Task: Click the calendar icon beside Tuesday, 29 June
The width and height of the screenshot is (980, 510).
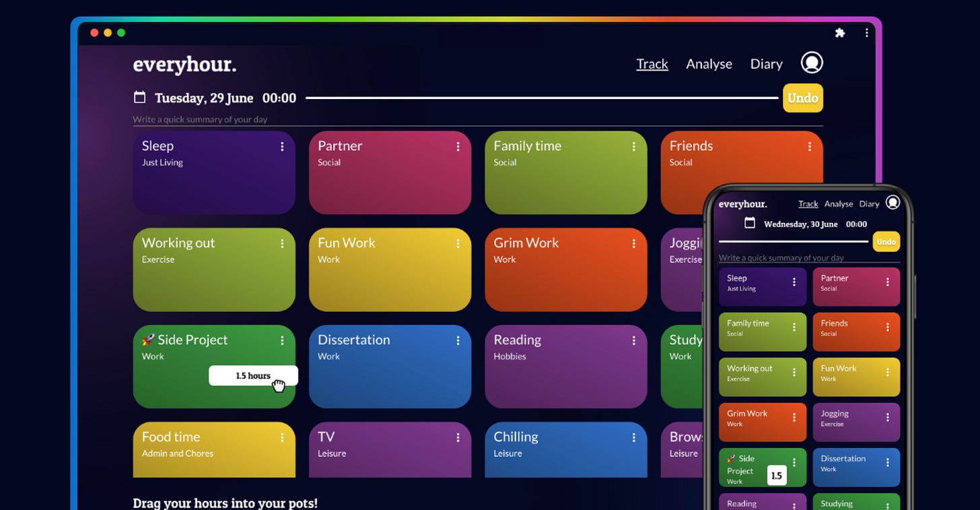Action: click(139, 97)
